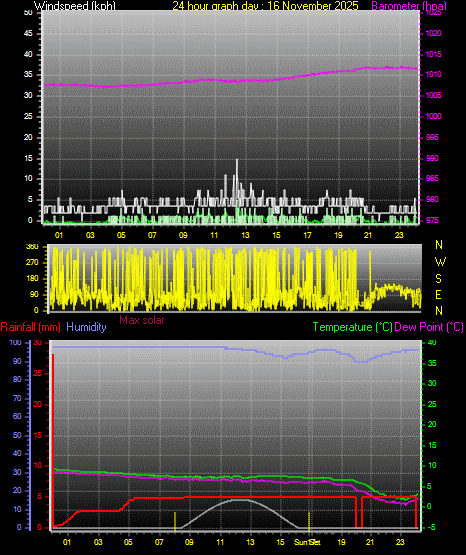466x555 pixels.
Task: Click the blue 70 humidity axis value
Action: [17, 398]
